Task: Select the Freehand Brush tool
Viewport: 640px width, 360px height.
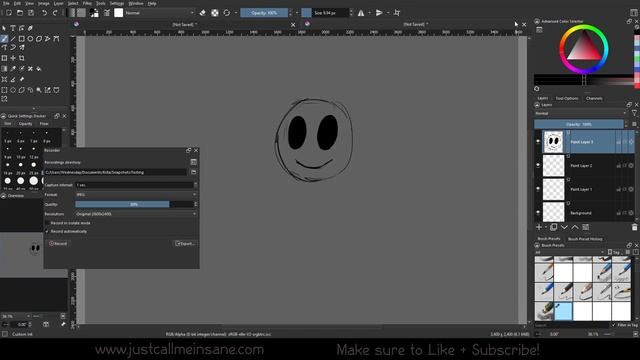Action: click(4, 39)
